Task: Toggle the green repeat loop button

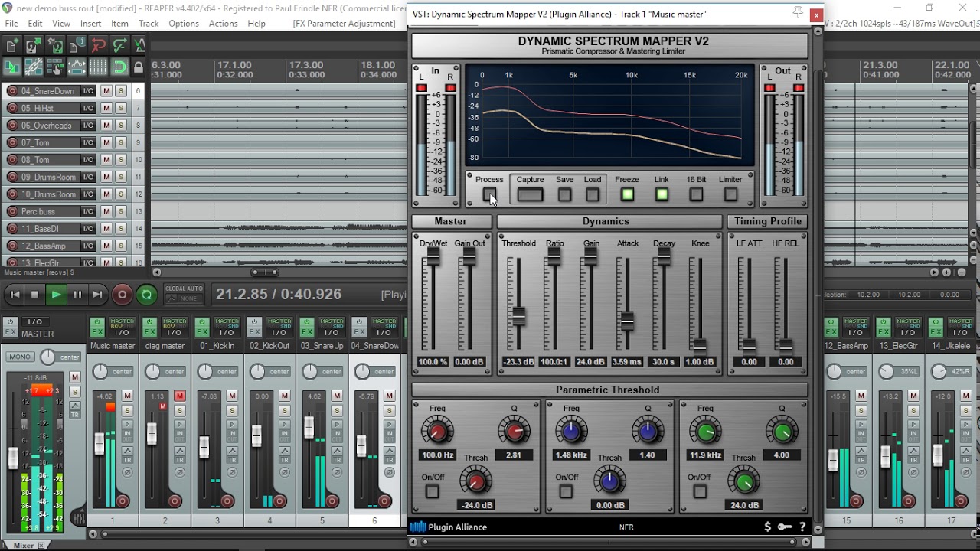Action: click(146, 295)
